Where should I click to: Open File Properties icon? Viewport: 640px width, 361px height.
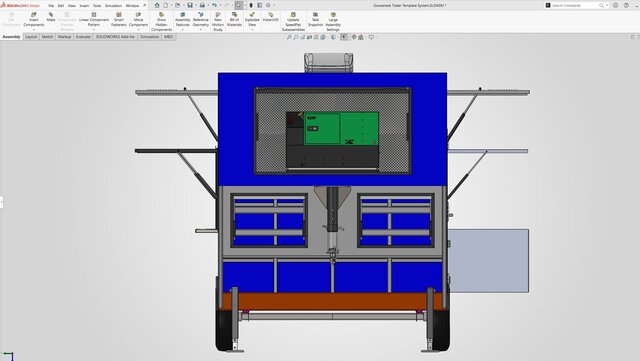260,5
